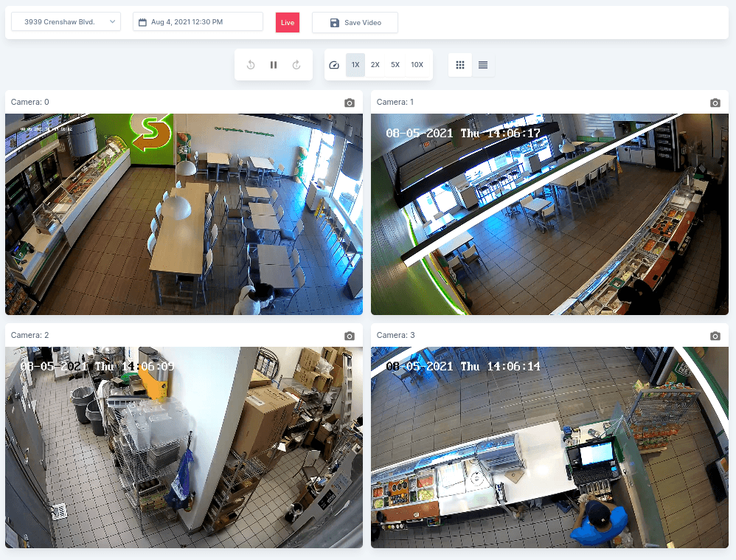Open the 3939 Crenshaw Blvd. location dropdown
This screenshot has height=560, width=736.
coord(66,22)
